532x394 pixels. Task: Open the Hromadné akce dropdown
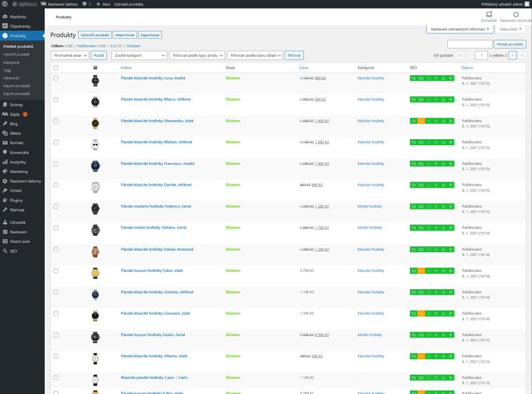click(70, 55)
